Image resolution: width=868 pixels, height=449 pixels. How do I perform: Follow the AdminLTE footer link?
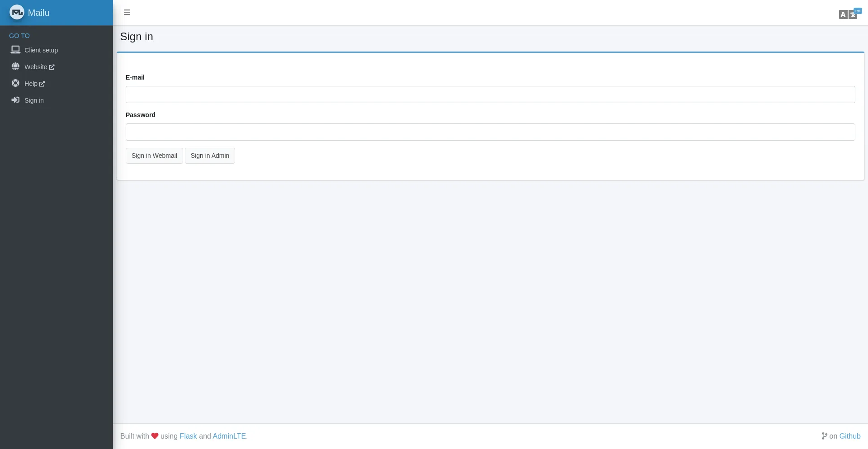[x=229, y=436]
